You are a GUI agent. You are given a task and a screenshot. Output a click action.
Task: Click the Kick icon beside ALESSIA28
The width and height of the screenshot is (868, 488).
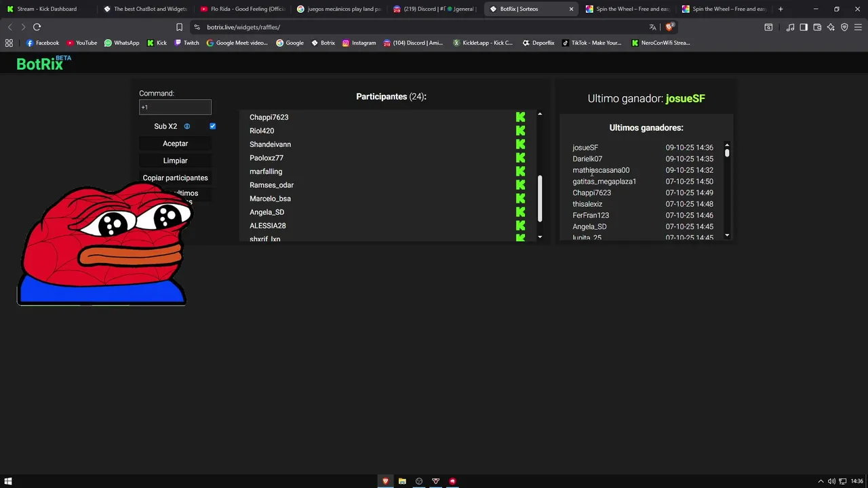click(520, 226)
